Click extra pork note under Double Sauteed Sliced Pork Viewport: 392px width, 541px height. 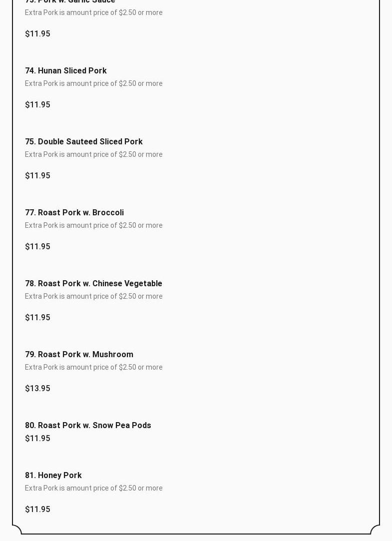tap(93, 154)
